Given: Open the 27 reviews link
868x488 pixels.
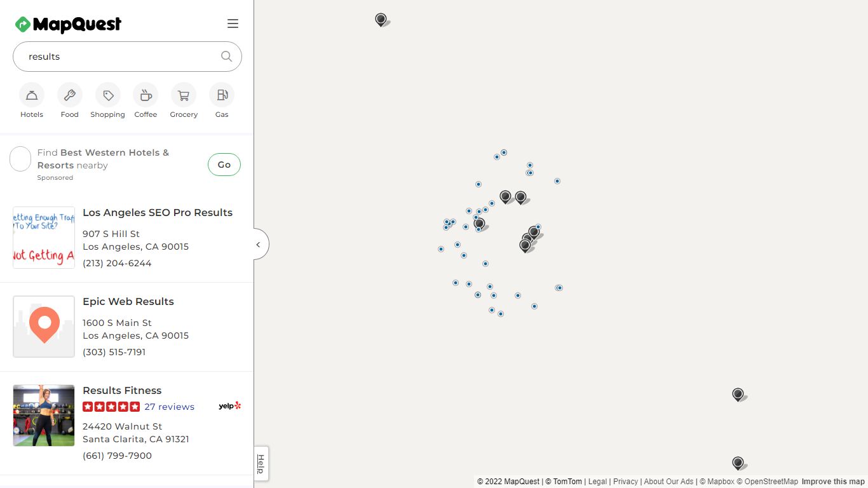Looking at the screenshot, I should pyautogui.click(x=169, y=407).
